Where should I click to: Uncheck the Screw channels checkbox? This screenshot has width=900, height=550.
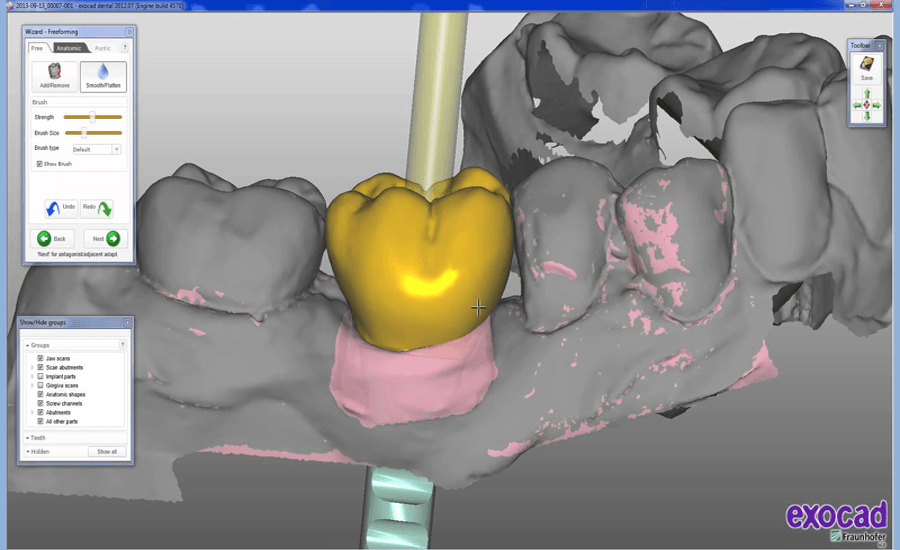(40, 403)
